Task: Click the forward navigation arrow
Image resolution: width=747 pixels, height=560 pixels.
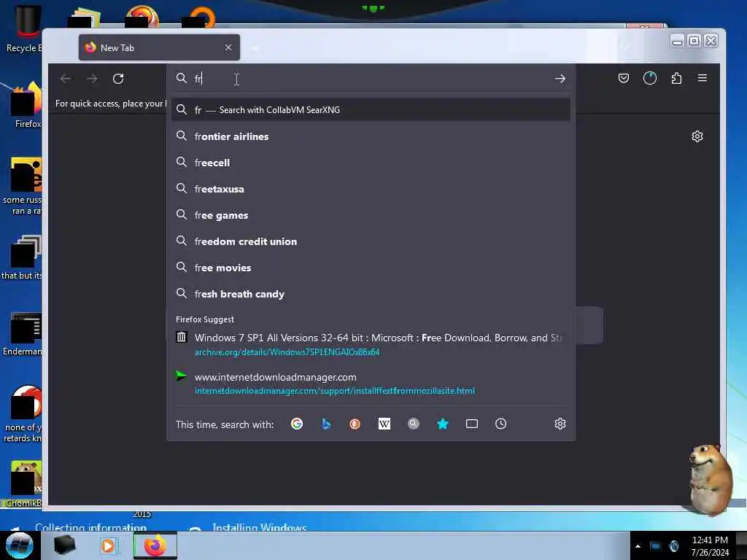Action: point(92,79)
